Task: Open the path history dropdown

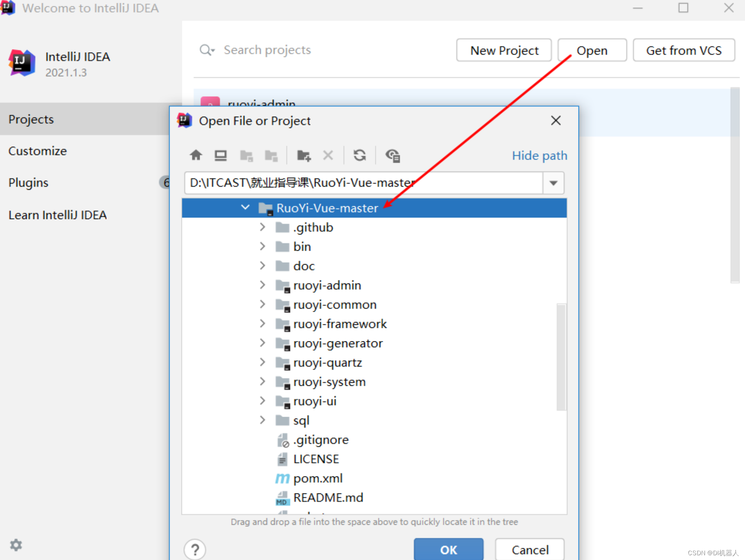Action: coord(554,183)
